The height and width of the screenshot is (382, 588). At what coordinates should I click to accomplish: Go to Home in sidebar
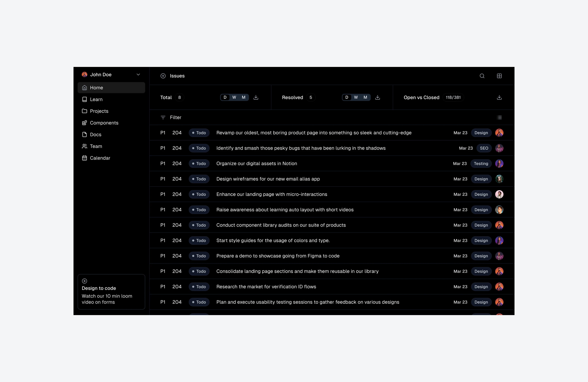pyautogui.click(x=111, y=88)
